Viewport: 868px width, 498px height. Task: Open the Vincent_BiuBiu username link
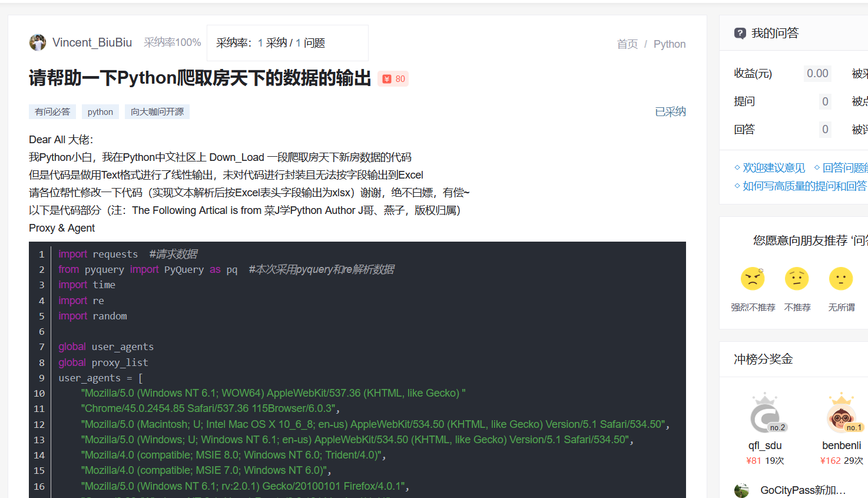(92, 42)
